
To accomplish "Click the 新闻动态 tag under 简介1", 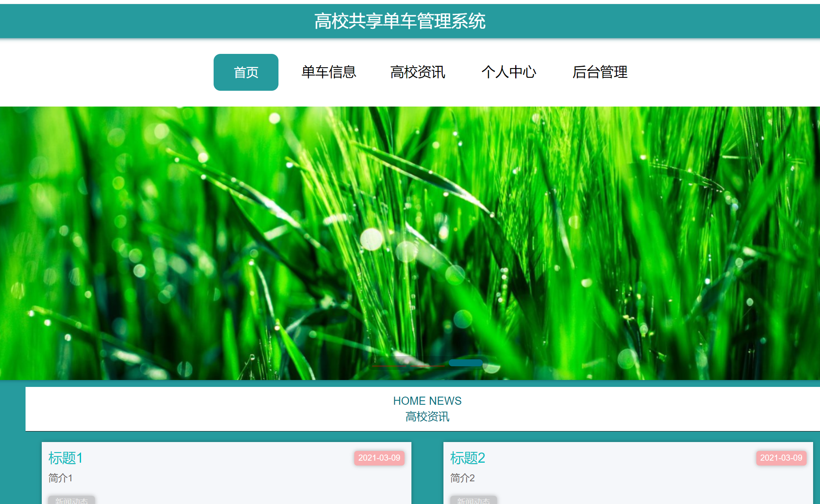I will click(71, 500).
